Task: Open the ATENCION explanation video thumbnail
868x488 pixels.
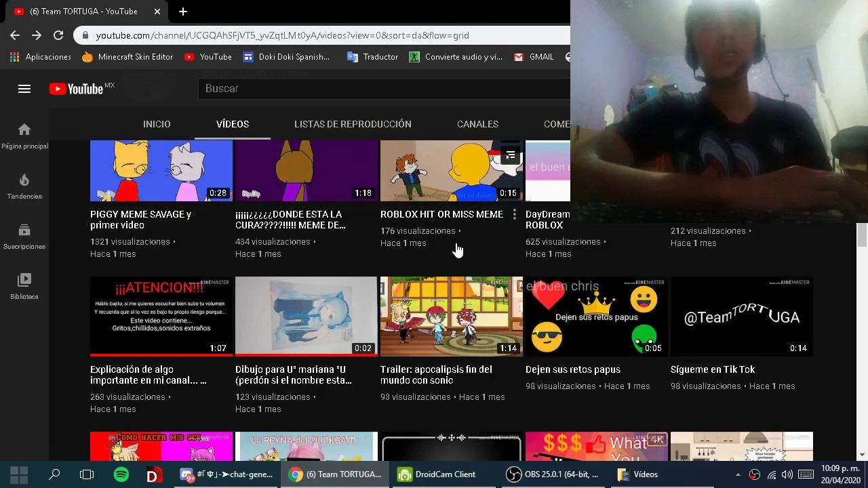Action: click(x=161, y=316)
